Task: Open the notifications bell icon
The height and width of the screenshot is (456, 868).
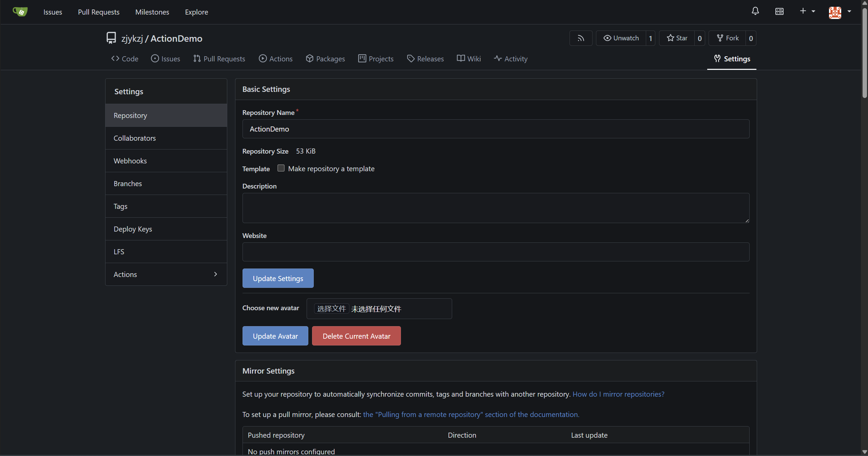Action: click(755, 11)
